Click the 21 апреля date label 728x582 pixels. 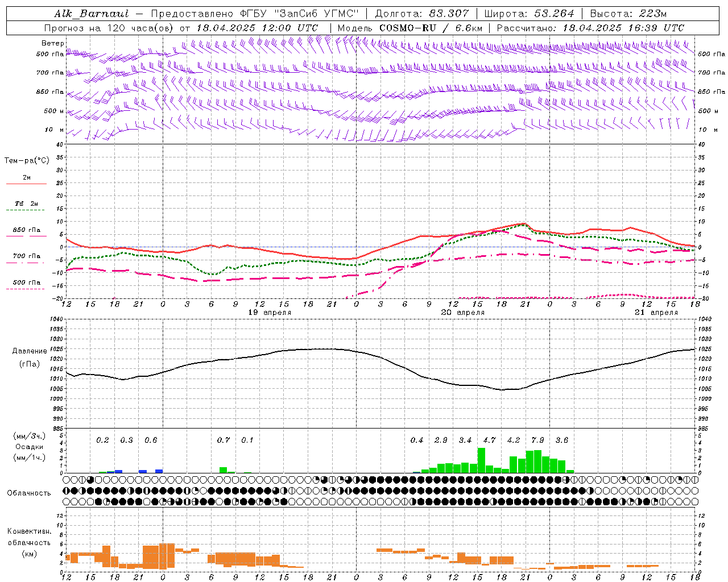[656, 313]
